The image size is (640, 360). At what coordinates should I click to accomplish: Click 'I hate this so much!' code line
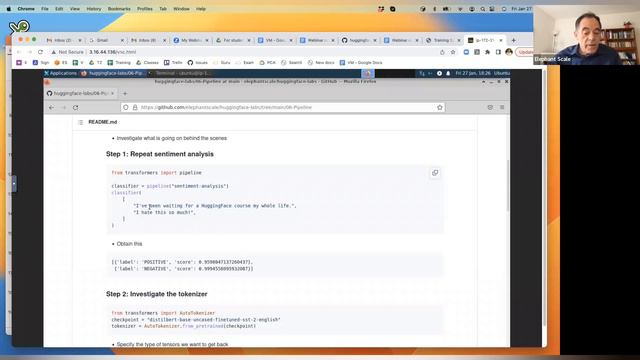click(x=164, y=212)
